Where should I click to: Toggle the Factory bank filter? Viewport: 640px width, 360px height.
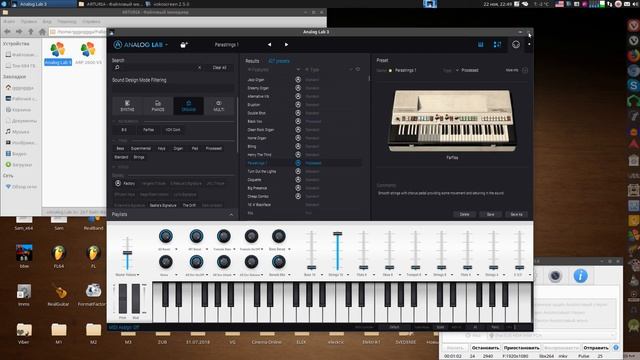pyautogui.click(x=125, y=184)
